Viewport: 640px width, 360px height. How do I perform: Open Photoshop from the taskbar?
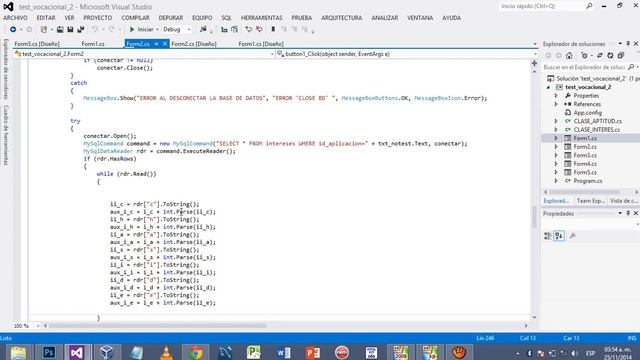coord(49,352)
